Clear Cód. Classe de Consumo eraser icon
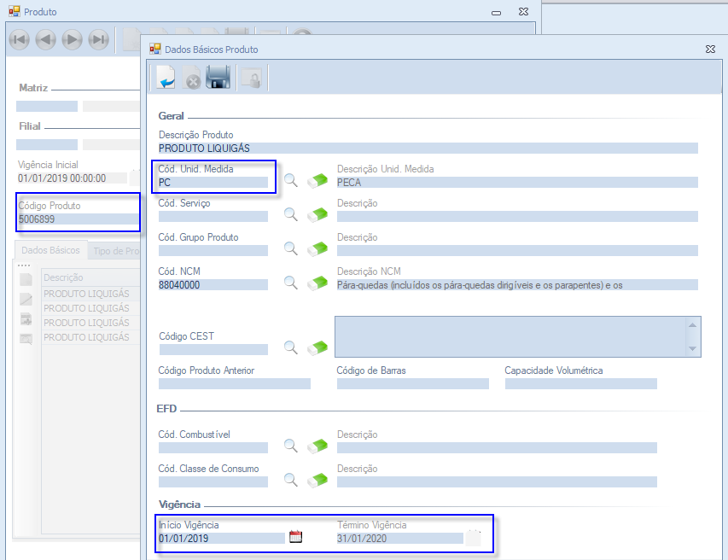 (317, 480)
